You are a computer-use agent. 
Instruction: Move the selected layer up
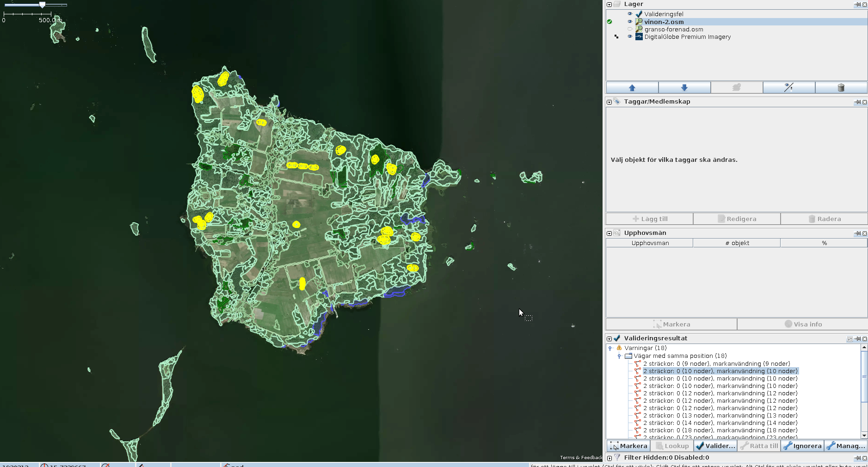click(x=632, y=88)
